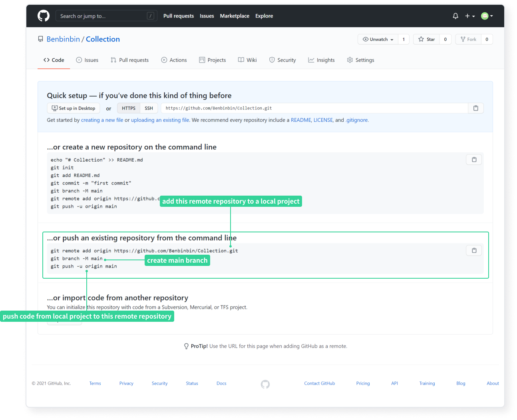Screen dimensions: 517x420
Task: Open the footer Terms link
Action: tap(95, 383)
